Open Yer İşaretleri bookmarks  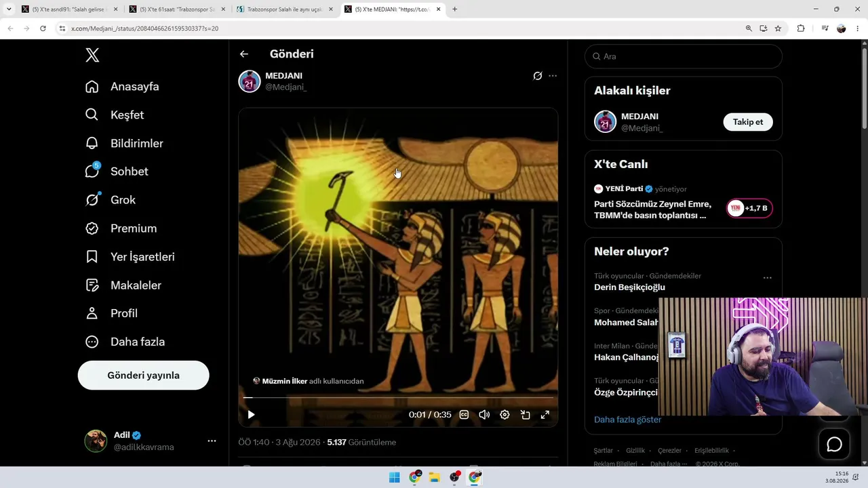pos(130,257)
